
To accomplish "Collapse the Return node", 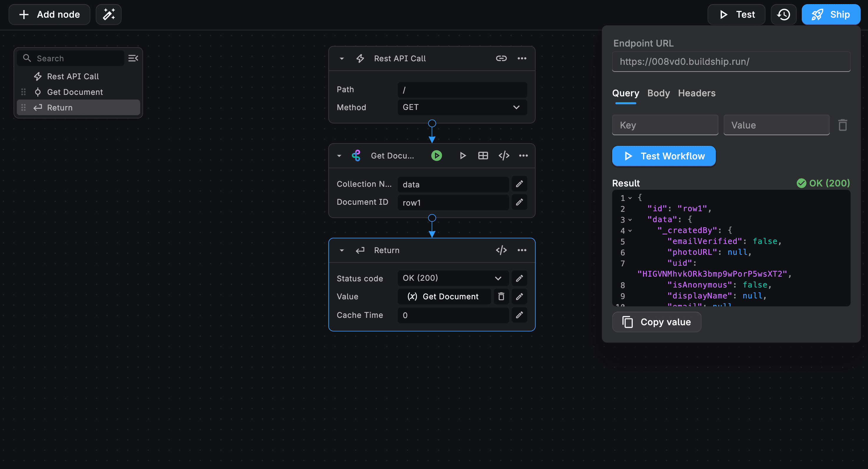I will coord(342,250).
